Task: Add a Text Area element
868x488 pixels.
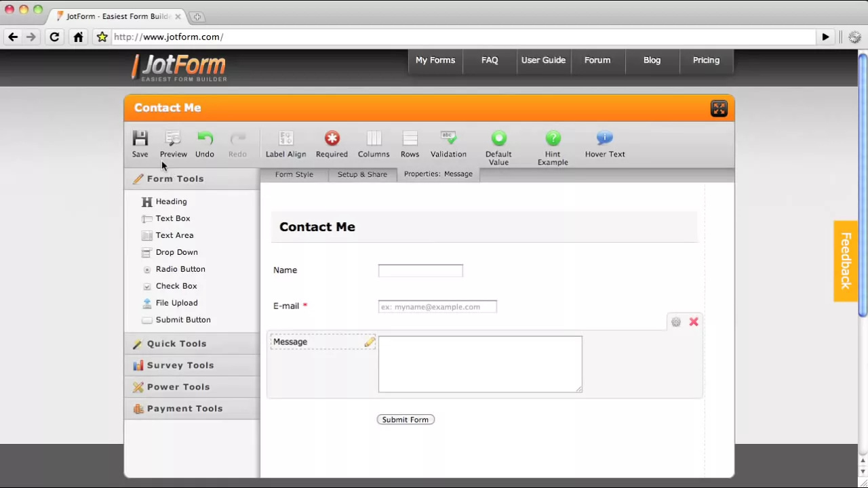Action: click(167, 235)
